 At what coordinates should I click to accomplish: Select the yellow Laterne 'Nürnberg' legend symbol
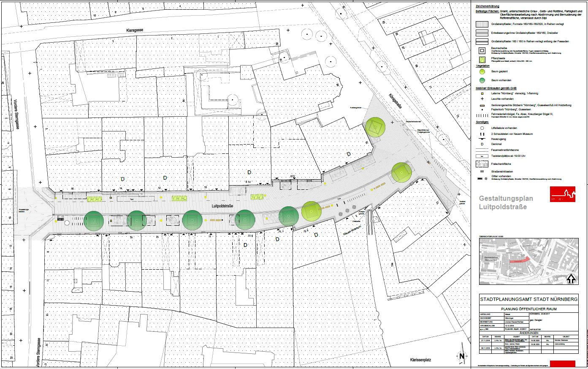tap(482, 93)
